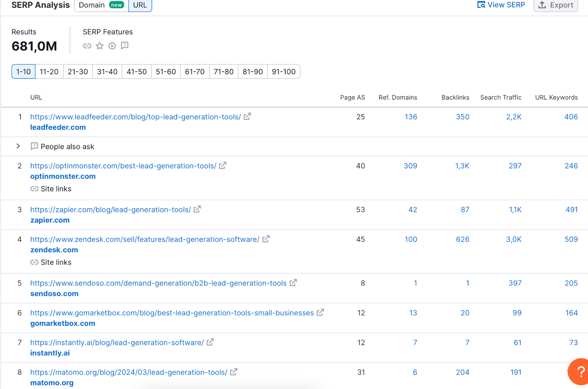
Task: Open the zapier.com domain link
Action: (x=50, y=220)
